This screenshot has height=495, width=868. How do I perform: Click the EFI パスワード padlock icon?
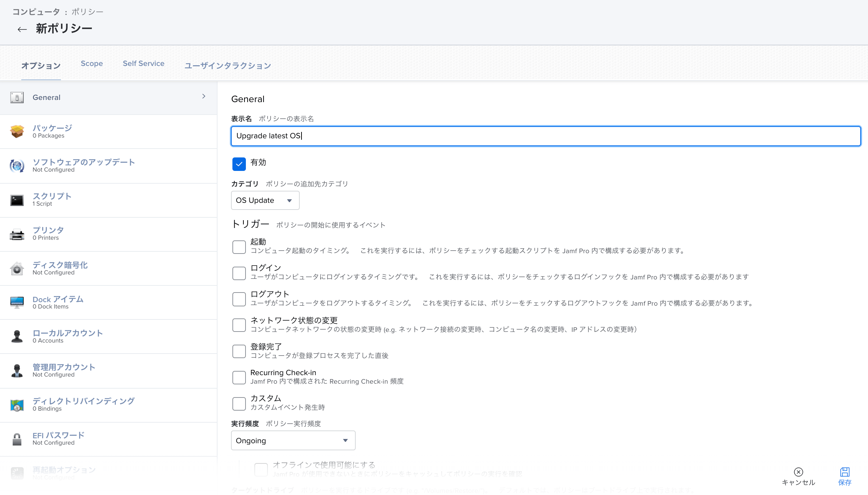click(17, 439)
